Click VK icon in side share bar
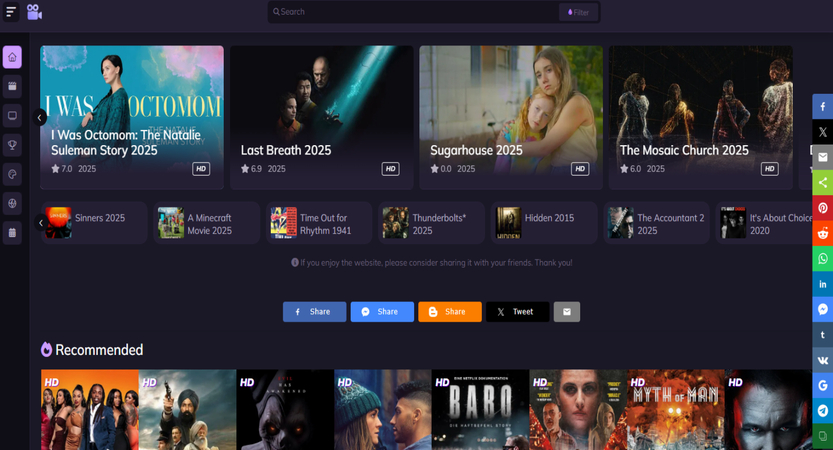Viewport: 833px width, 450px height. tap(822, 360)
